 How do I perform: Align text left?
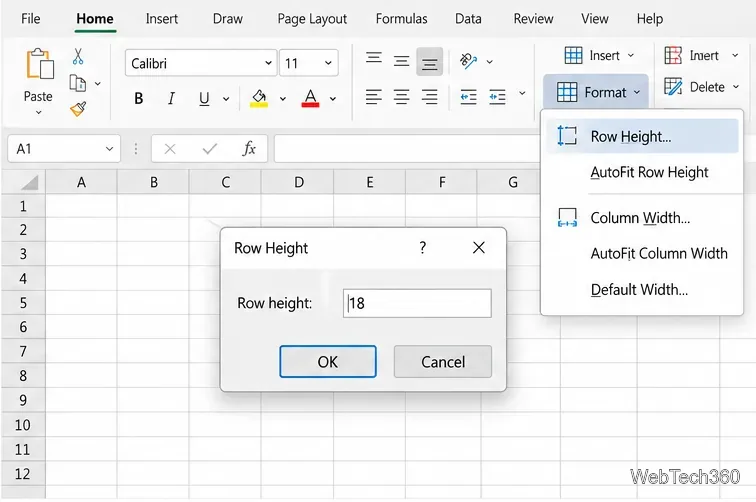click(x=374, y=97)
